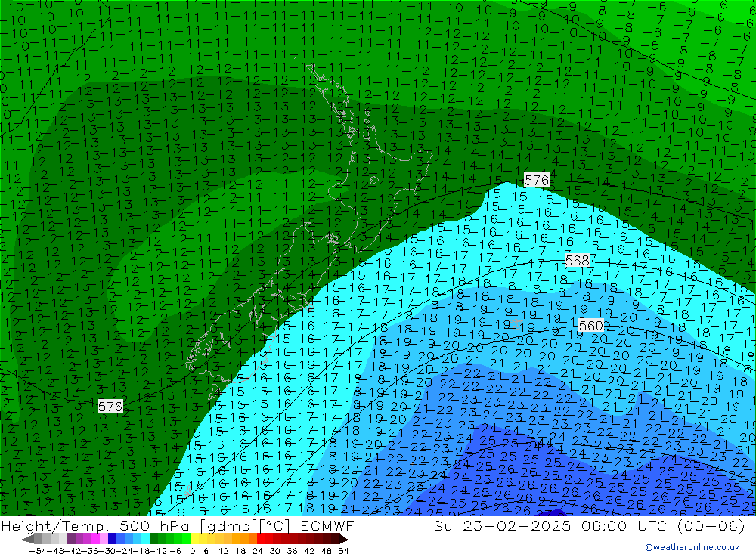Viewport: 756px width, 554px height.
Task: Click the ECMWF model name in title
Action: coord(327,525)
